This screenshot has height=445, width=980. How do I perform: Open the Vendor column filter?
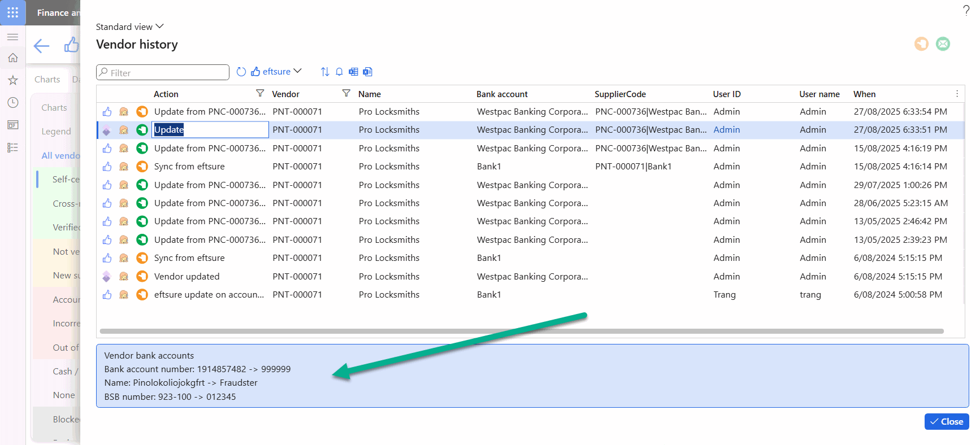(346, 93)
